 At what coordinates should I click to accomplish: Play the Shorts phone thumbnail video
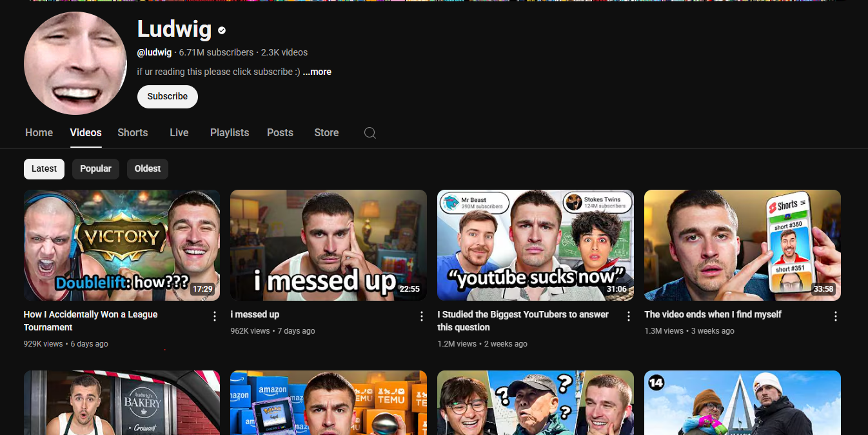(x=742, y=245)
